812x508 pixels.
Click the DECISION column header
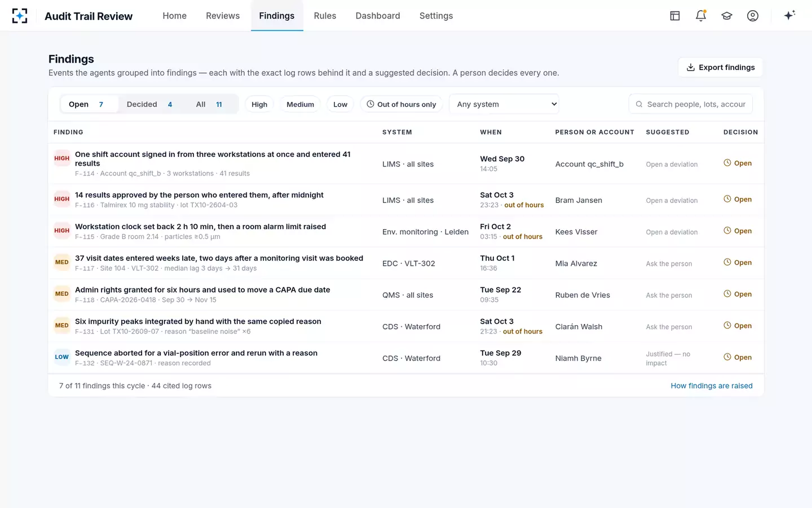pos(740,132)
